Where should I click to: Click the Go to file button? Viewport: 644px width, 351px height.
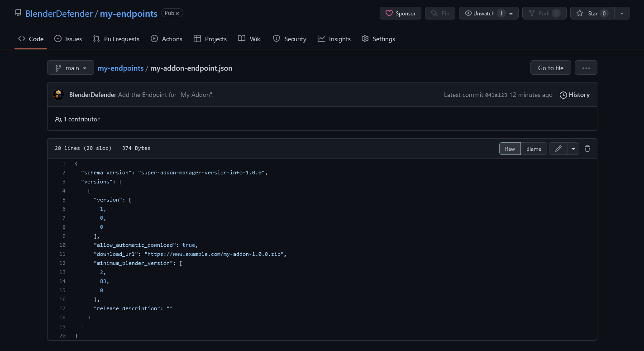[551, 68]
